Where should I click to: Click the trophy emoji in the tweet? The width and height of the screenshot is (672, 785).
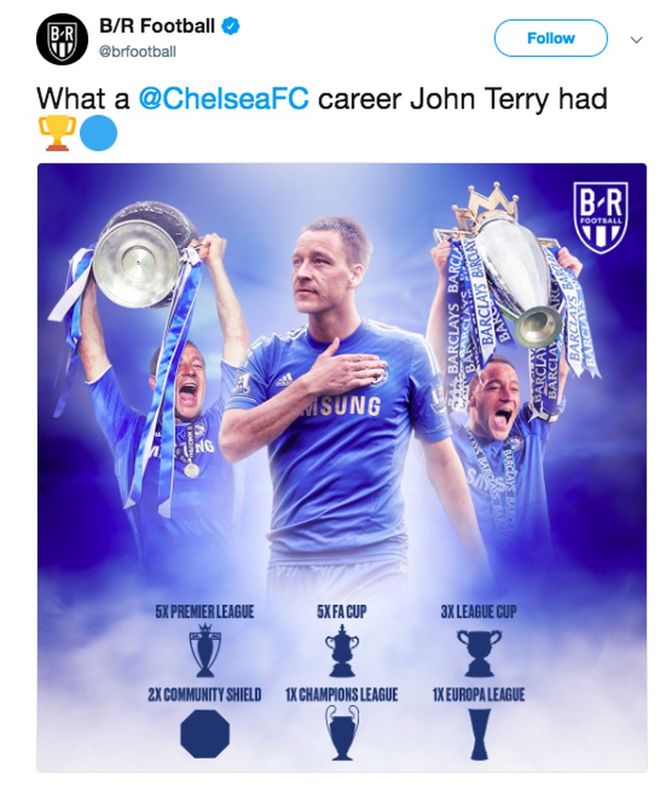pyautogui.click(x=57, y=134)
